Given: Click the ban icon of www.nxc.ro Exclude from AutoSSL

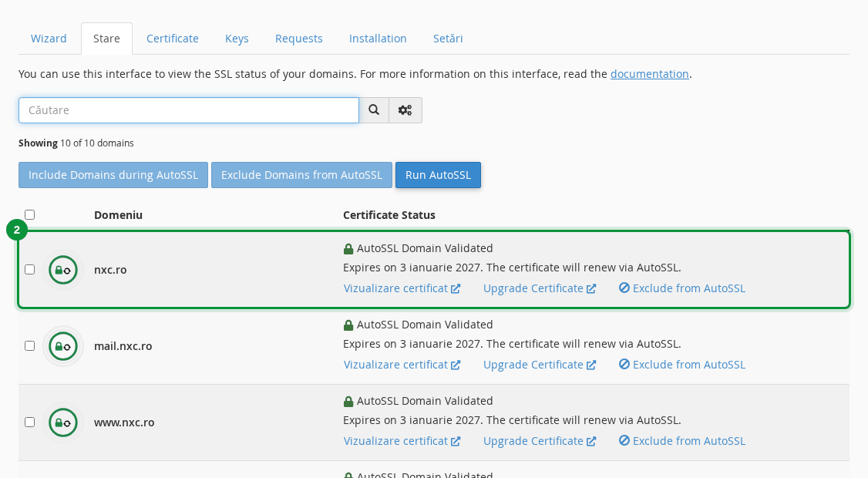Looking at the screenshot, I should [x=624, y=441].
